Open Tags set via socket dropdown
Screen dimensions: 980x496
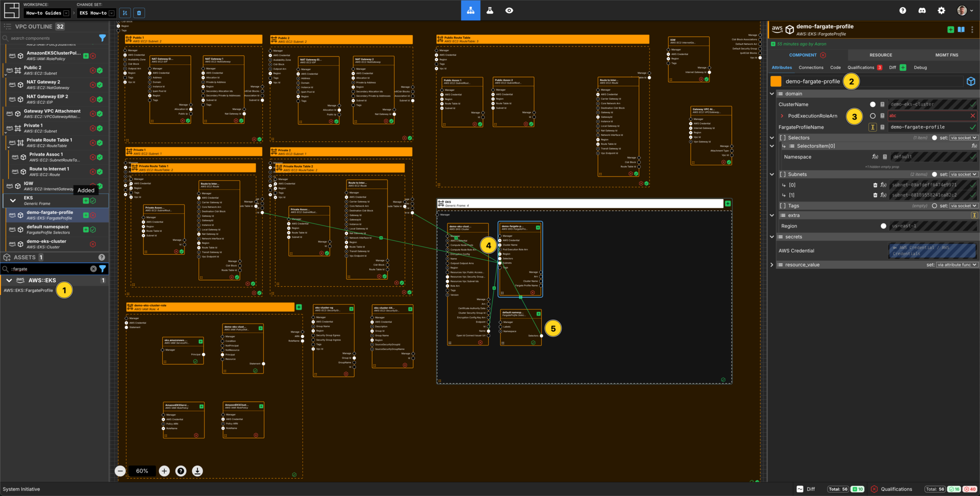pyautogui.click(x=964, y=206)
